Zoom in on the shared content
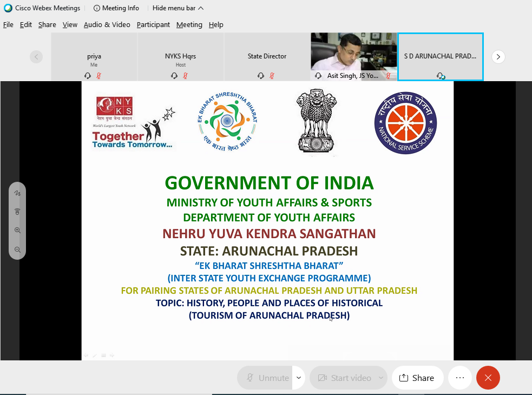 point(17,231)
